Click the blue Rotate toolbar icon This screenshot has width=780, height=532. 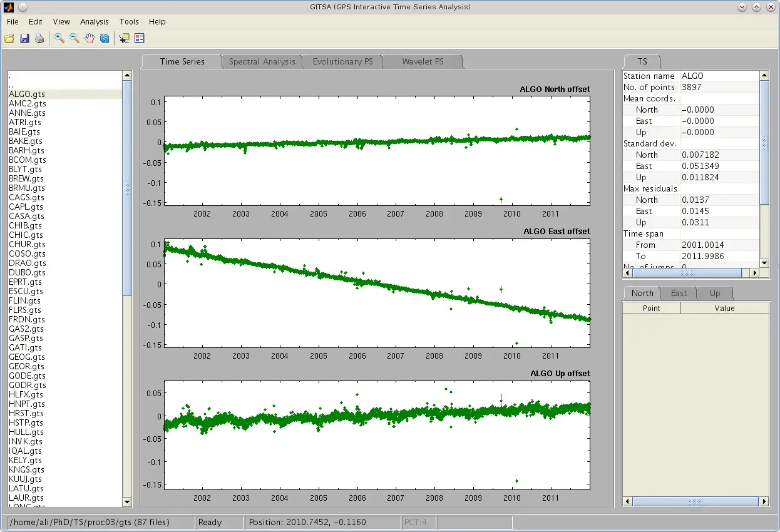click(105, 39)
